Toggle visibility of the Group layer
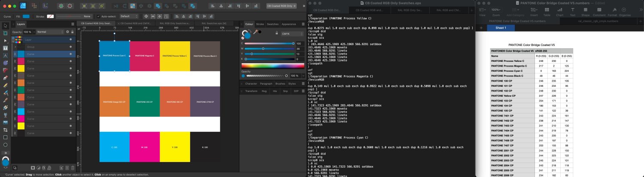 [x=71, y=46]
